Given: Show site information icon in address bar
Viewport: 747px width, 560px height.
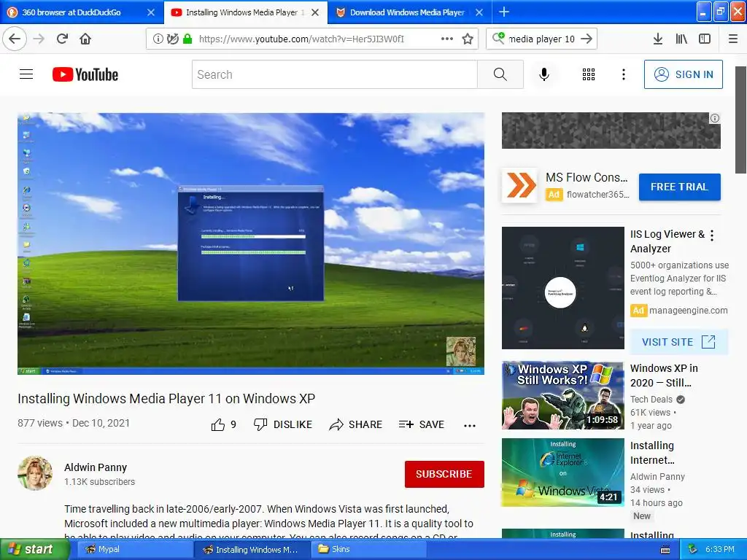Looking at the screenshot, I should pos(158,39).
